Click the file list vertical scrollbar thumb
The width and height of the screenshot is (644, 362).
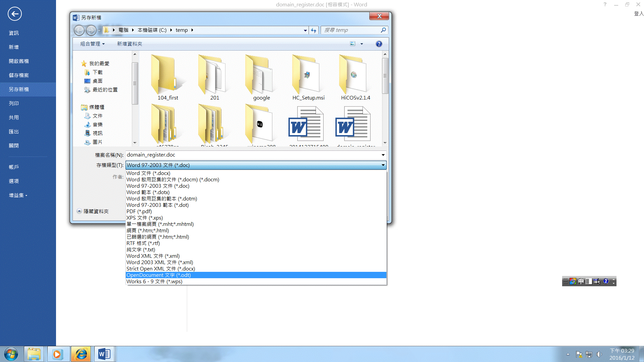click(385, 76)
